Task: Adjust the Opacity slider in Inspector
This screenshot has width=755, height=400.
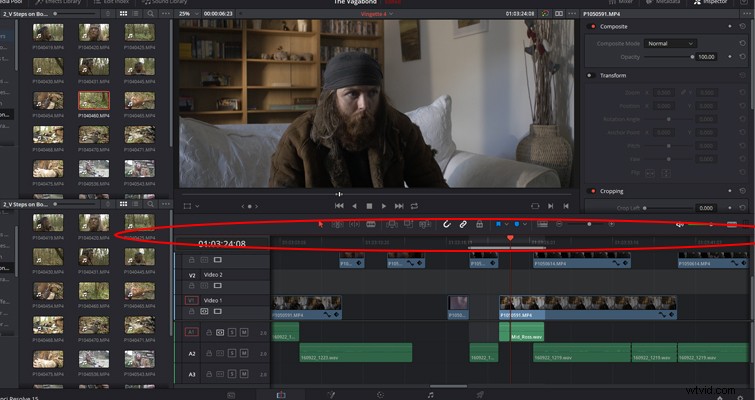Action: 668,57
